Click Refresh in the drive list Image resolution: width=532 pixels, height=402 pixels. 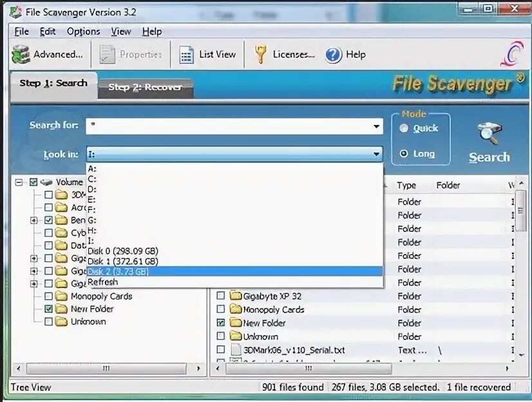coord(235,282)
